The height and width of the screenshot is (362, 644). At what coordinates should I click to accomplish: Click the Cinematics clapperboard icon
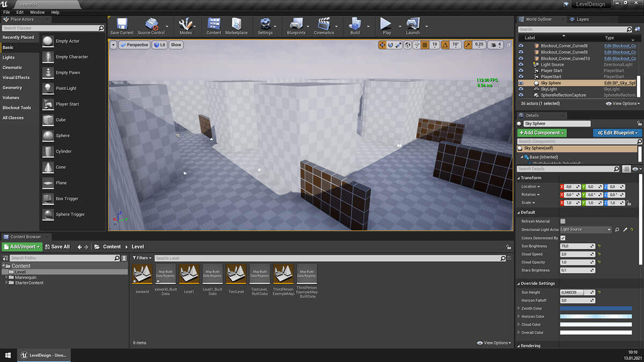(324, 25)
